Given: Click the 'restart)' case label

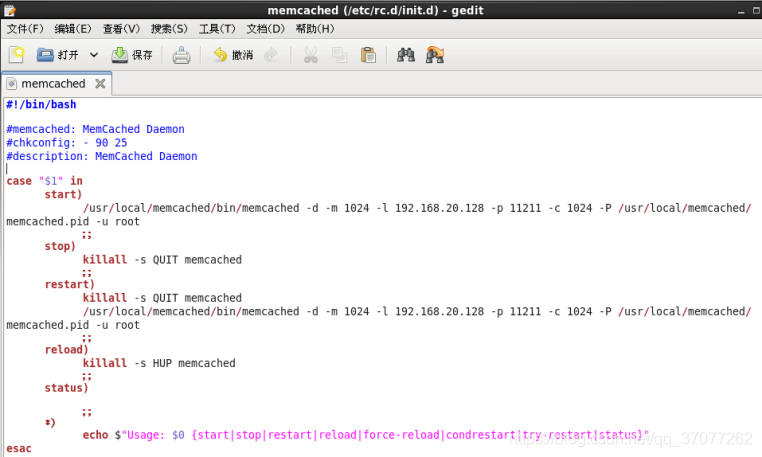Looking at the screenshot, I should click(69, 284).
